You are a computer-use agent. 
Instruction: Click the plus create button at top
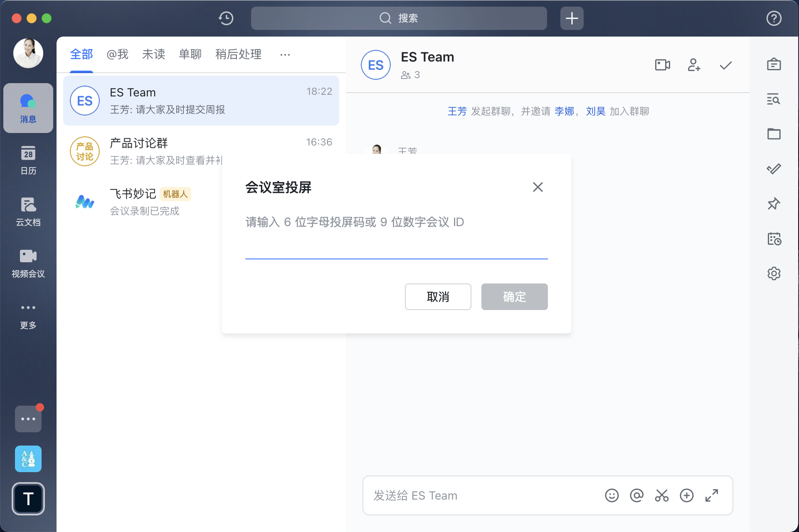pos(572,18)
